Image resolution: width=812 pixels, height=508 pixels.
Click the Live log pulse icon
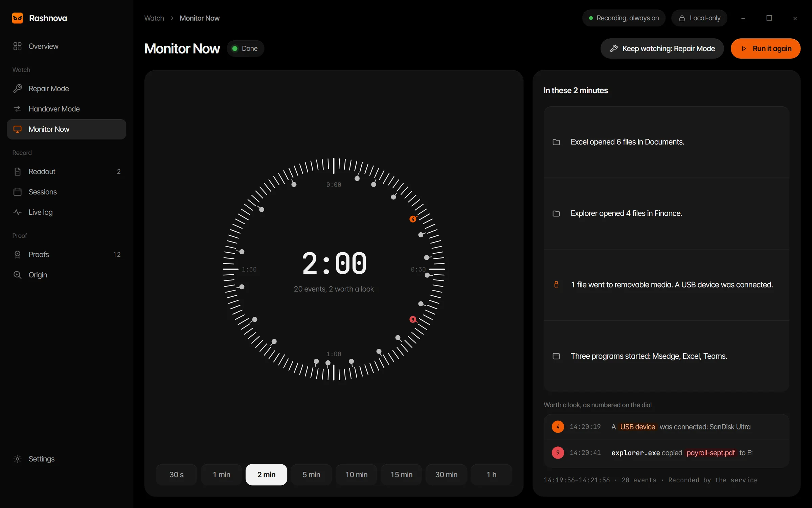(17, 212)
